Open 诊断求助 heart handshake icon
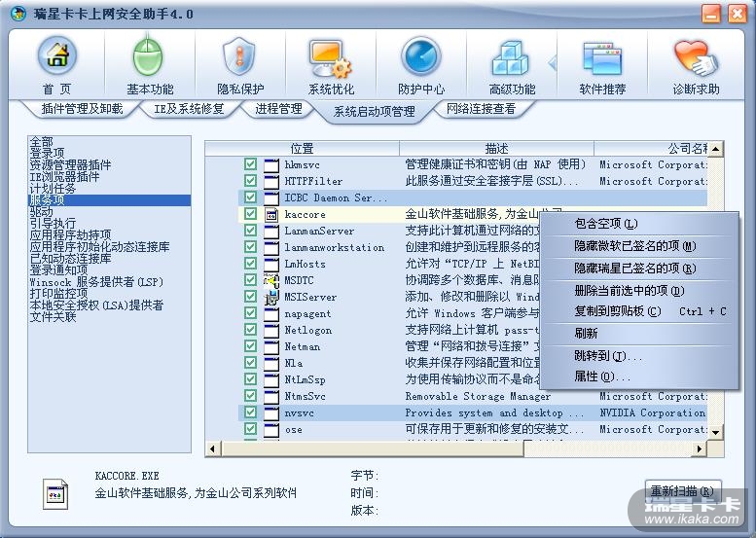This screenshot has height=538, width=756. point(696,58)
